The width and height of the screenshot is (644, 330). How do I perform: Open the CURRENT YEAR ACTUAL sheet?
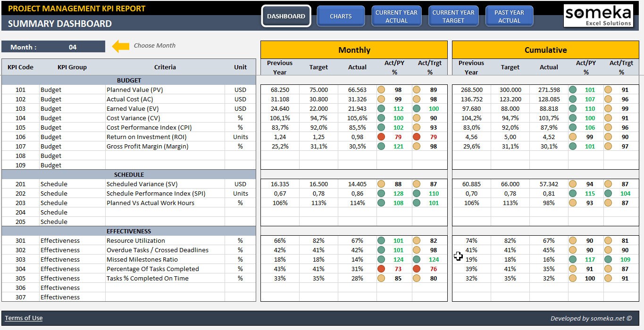click(x=396, y=16)
